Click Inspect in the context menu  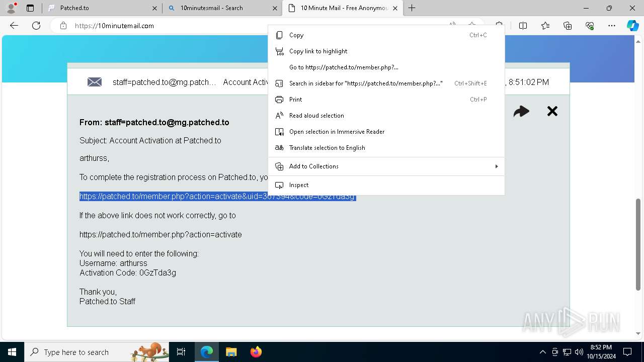[386, 185]
